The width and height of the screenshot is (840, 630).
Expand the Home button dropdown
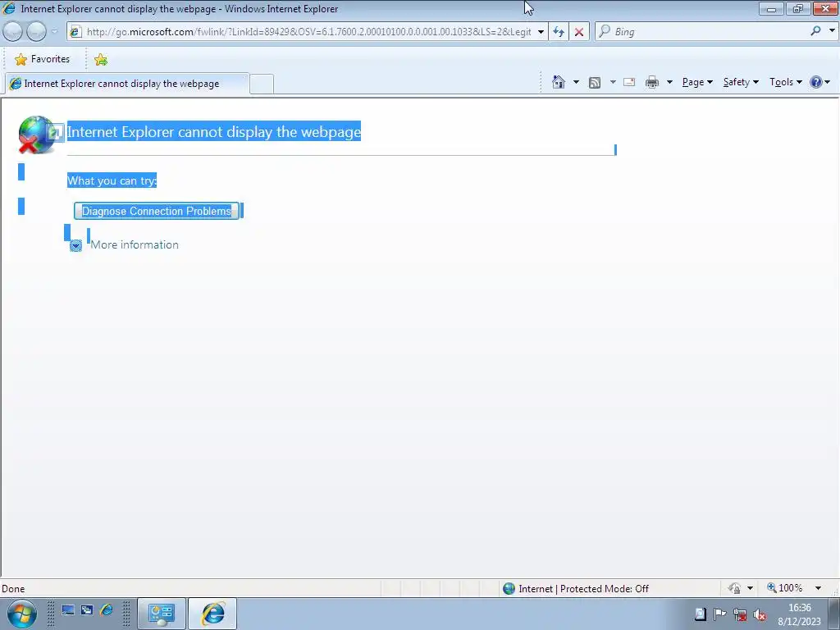click(576, 82)
